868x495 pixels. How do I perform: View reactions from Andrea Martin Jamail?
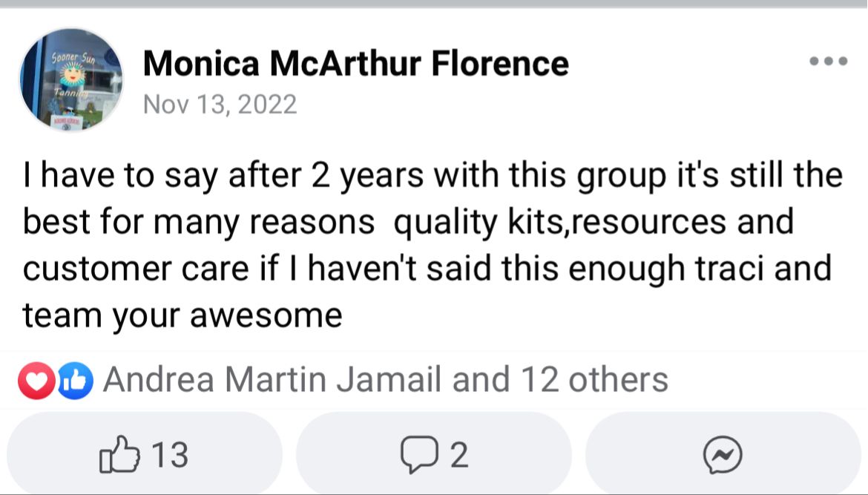[x=272, y=380]
